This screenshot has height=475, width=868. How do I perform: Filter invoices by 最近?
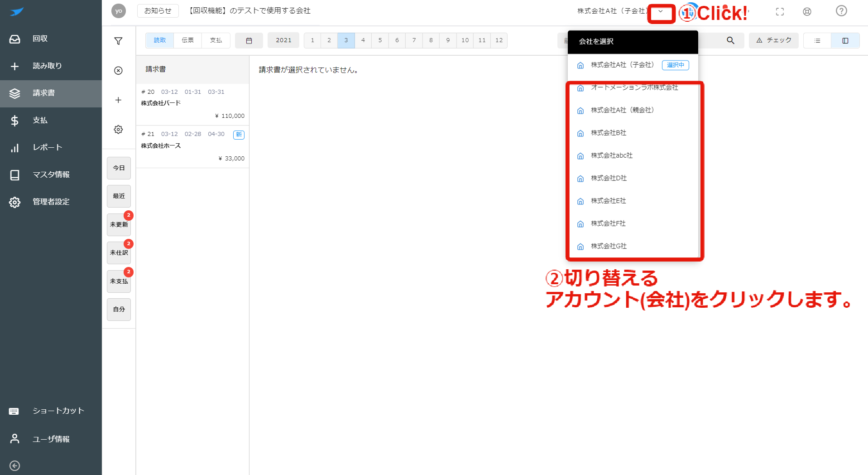[119, 196]
